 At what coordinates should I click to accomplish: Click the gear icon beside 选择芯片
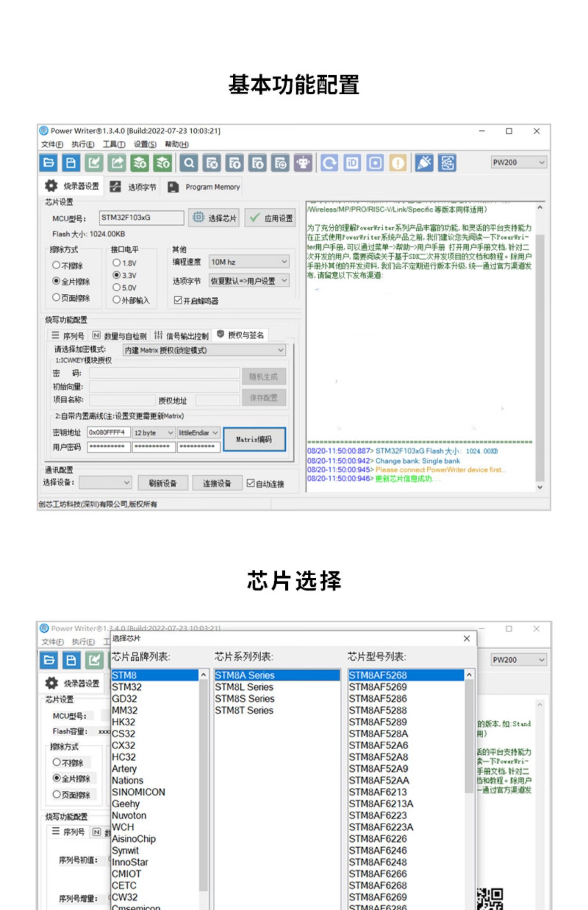pyautogui.click(x=198, y=217)
